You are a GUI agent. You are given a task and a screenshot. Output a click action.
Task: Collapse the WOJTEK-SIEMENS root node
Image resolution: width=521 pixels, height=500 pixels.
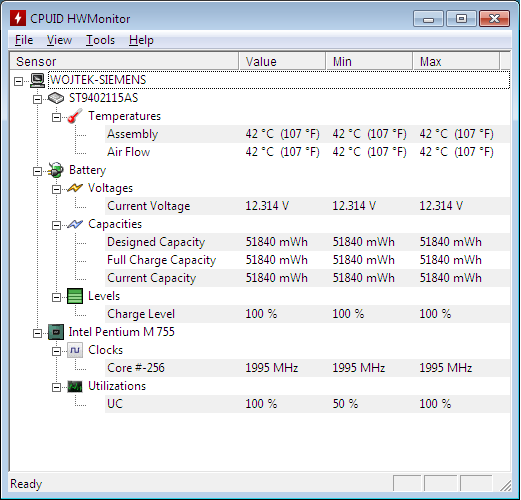click(x=18, y=81)
